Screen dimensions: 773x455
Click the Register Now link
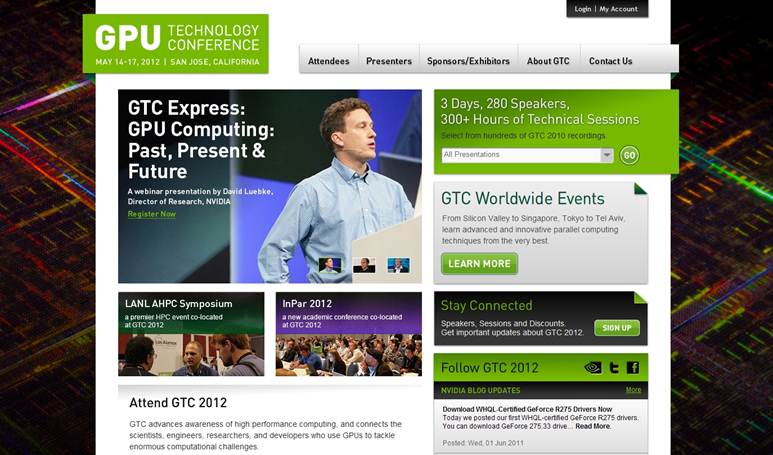pyautogui.click(x=152, y=214)
